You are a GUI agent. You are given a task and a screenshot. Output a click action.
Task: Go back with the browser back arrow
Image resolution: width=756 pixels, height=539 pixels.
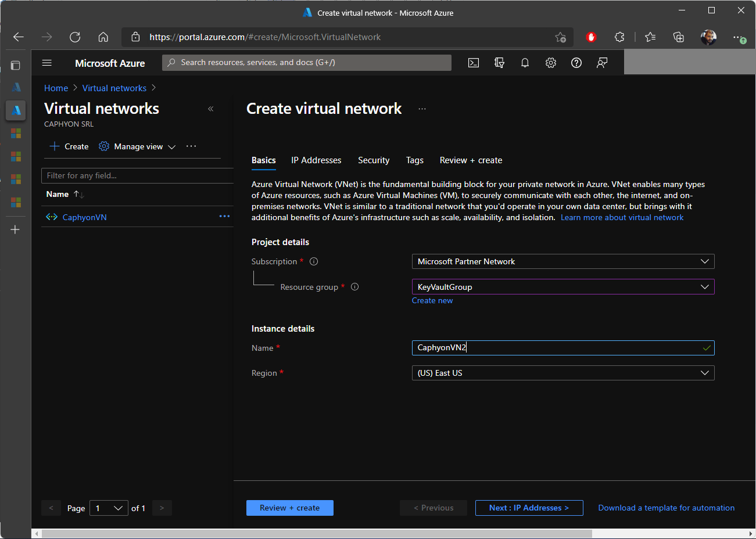19,37
